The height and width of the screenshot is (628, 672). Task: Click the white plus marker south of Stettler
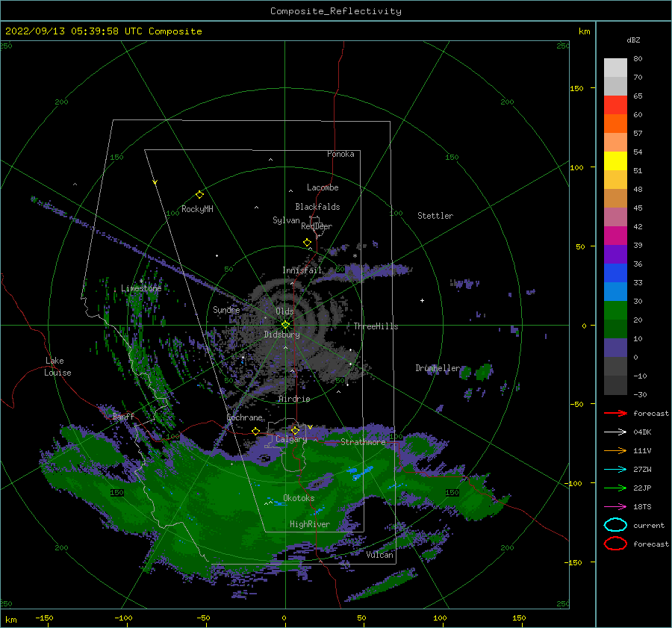pyautogui.click(x=422, y=300)
